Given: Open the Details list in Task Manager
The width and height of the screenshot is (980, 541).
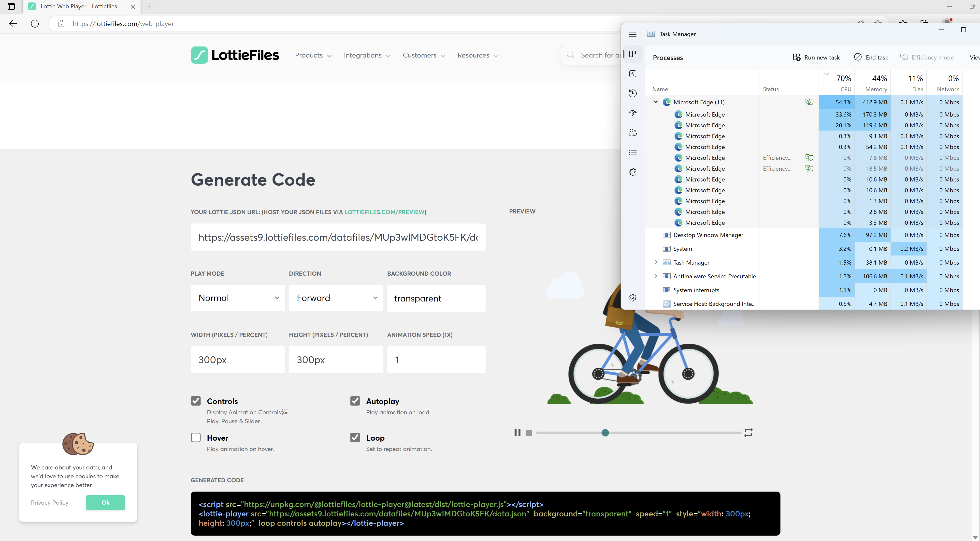Looking at the screenshot, I should pyautogui.click(x=633, y=152).
